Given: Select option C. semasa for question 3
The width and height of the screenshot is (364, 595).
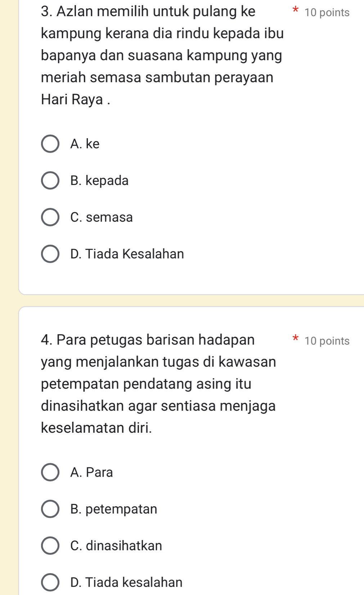Looking at the screenshot, I should 51,217.
